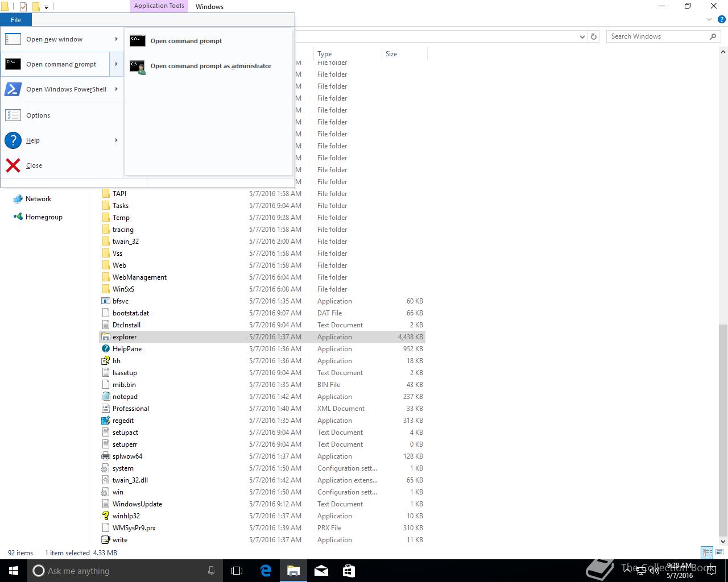Select the Vss folder icon
The width and height of the screenshot is (728, 582).
point(106,253)
